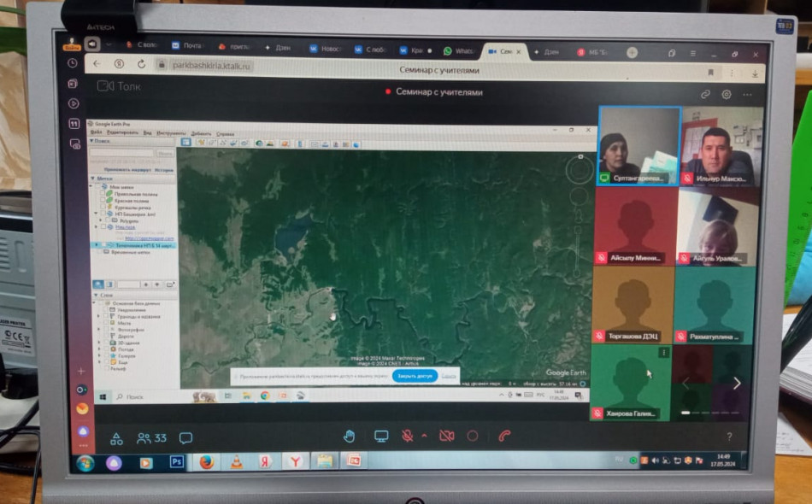Select the Ильнур Мансю participant video tile
The width and height of the screenshot is (812, 504).
click(721, 146)
